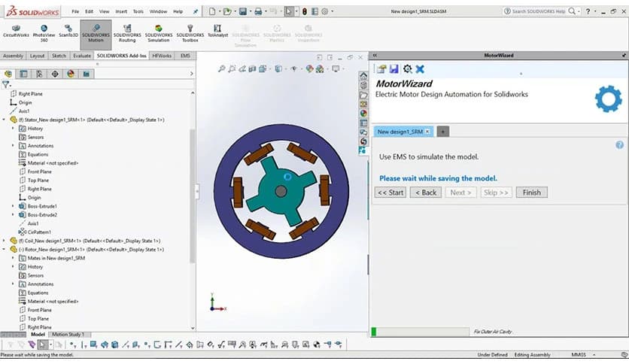Expand Boss-Extrude1 feature
The width and height of the screenshot is (629, 364).
pyautogui.click(x=13, y=206)
